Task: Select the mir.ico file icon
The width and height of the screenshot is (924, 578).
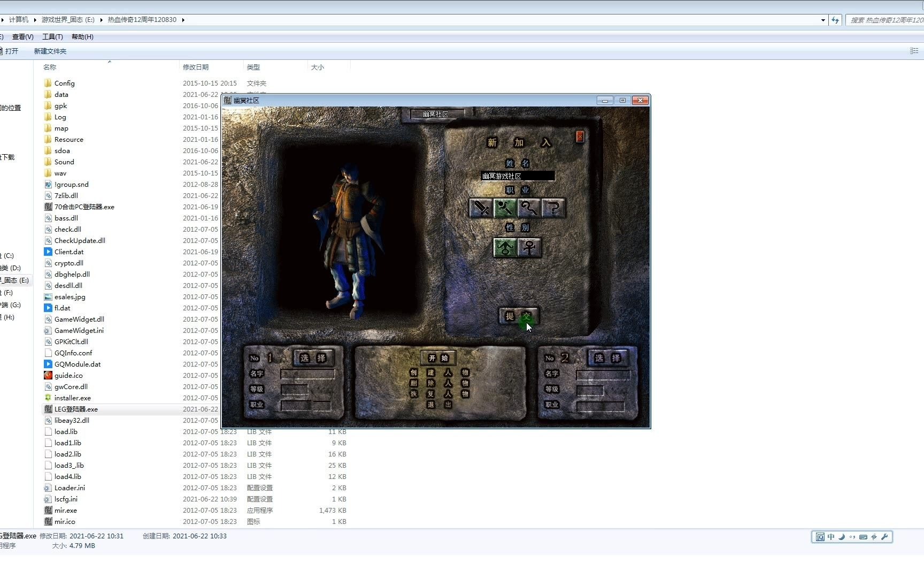Action: [x=48, y=521]
